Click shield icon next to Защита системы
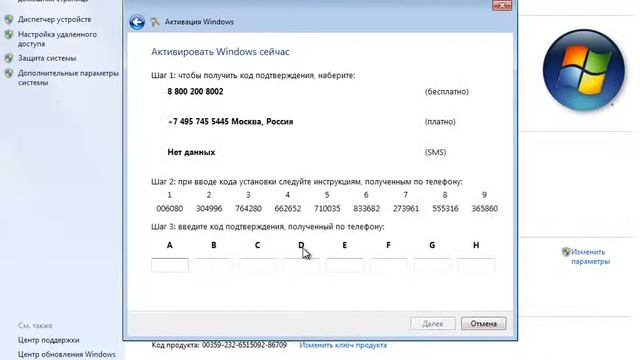This screenshot has width=640, height=360. (9, 58)
